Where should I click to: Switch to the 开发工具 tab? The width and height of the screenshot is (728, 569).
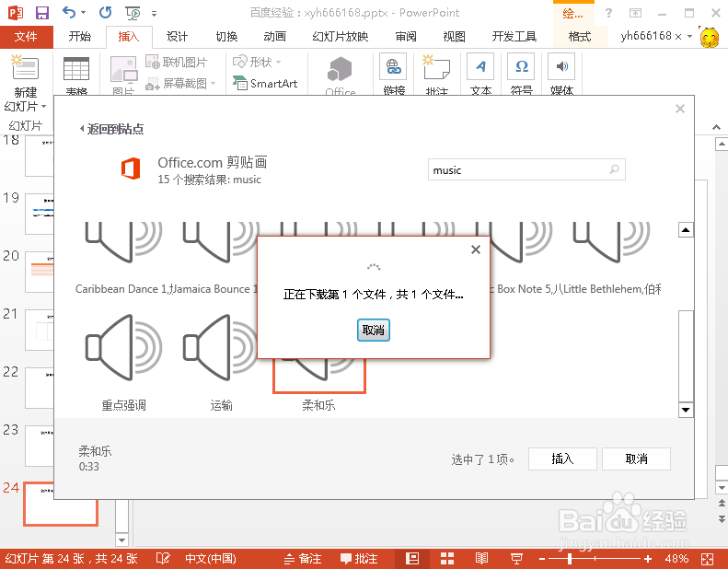514,36
